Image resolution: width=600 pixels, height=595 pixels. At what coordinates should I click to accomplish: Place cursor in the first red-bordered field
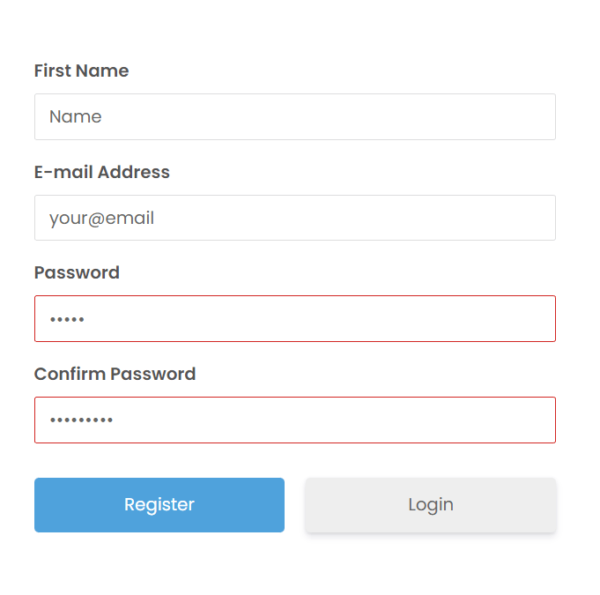pyautogui.click(x=294, y=319)
